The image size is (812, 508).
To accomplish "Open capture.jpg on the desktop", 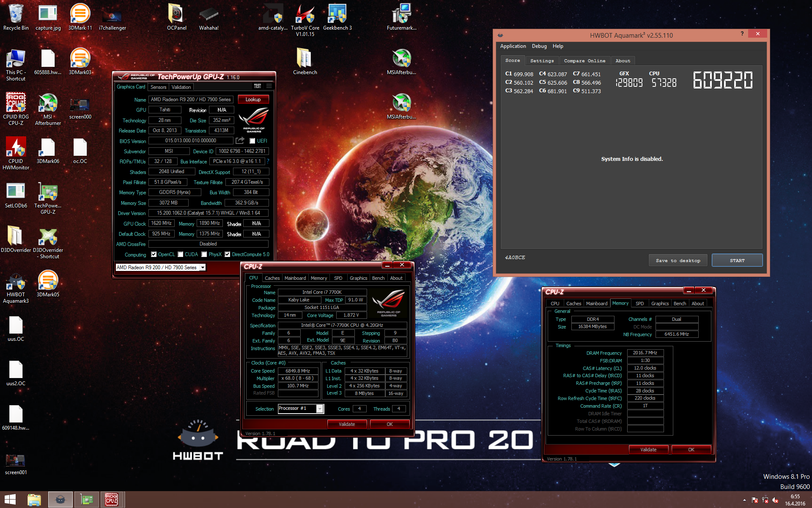I will 48,17.
